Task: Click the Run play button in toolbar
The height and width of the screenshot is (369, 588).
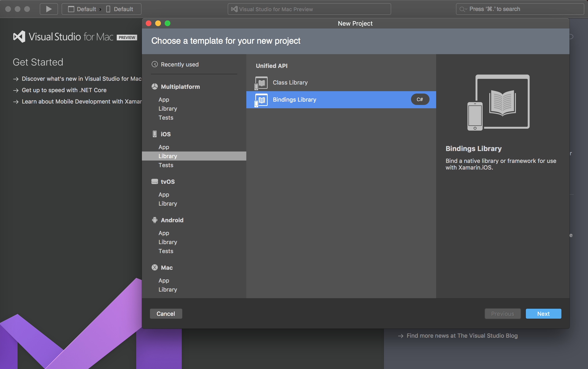Action: click(49, 9)
